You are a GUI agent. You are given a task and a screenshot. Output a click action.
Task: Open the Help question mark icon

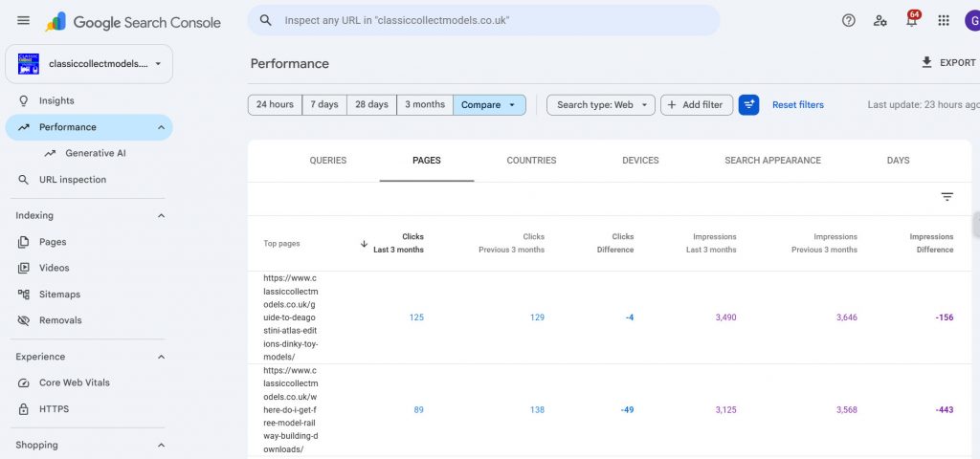point(848,21)
